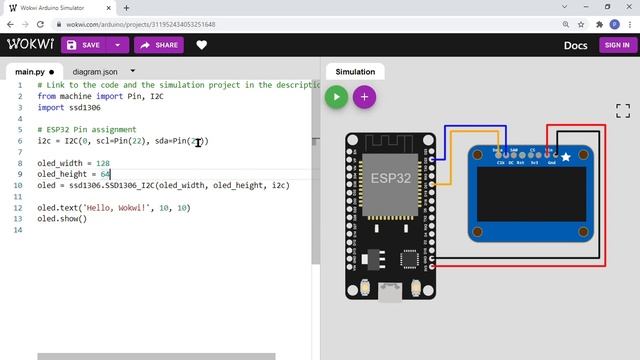Click 'oled_width = 128' code line
The height and width of the screenshot is (360, 640).
click(73, 163)
